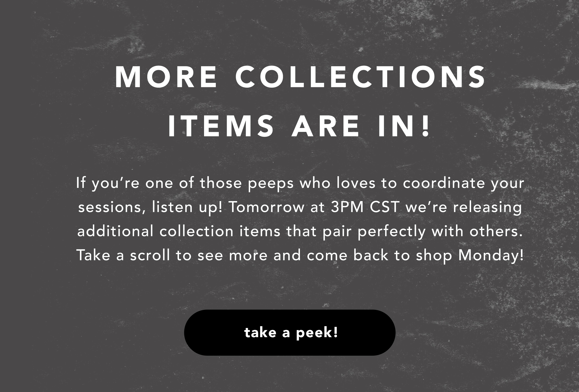Viewport: 579px width, 392px height.
Task: Click the 'ITEMS ARE IN!' headline line
Action: 299,126
